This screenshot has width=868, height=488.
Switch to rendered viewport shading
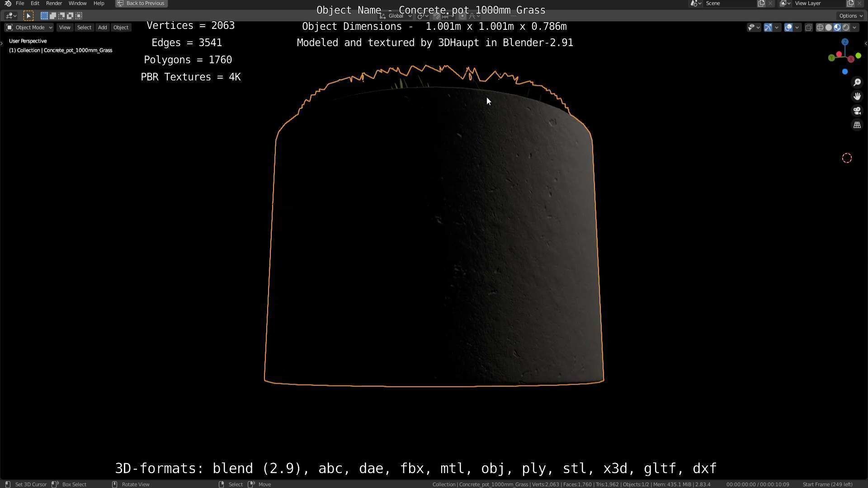(845, 28)
